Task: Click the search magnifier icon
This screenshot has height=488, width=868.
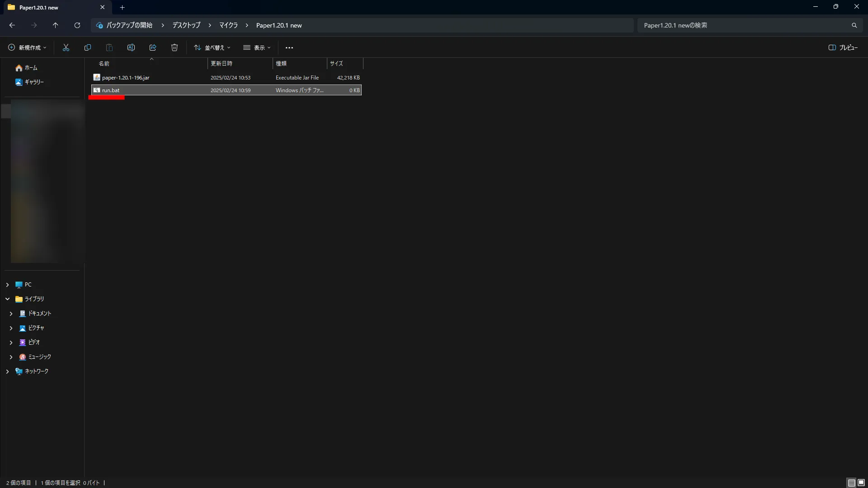Action: [x=854, y=25]
